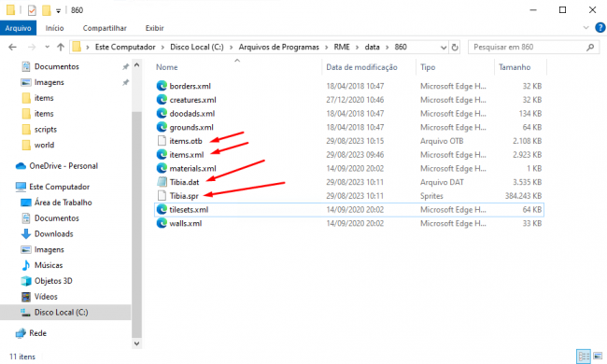Click Arquivos de Programas in breadcrumb
Image resolution: width=607 pixels, height=364 pixels.
tap(278, 48)
